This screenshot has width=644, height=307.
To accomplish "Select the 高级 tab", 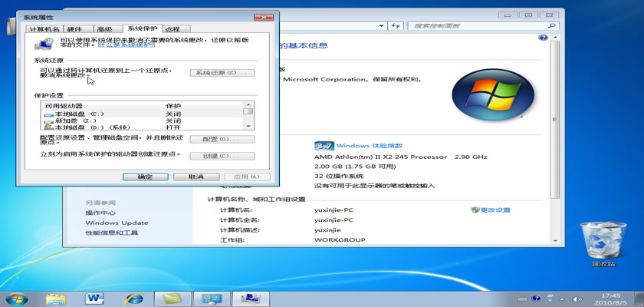I will pyautogui.click(x=103, y=29).
